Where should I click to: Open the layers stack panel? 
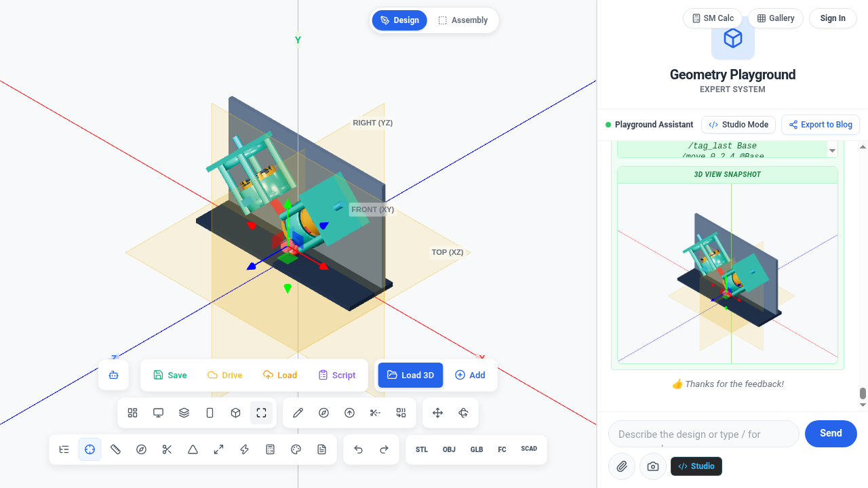tap(184, 413)
